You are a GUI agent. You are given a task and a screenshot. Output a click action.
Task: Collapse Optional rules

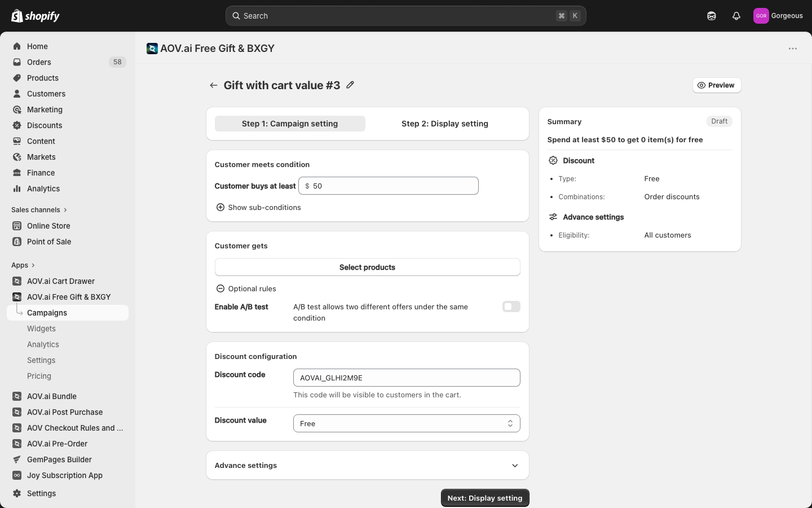(x=246, y=288)
